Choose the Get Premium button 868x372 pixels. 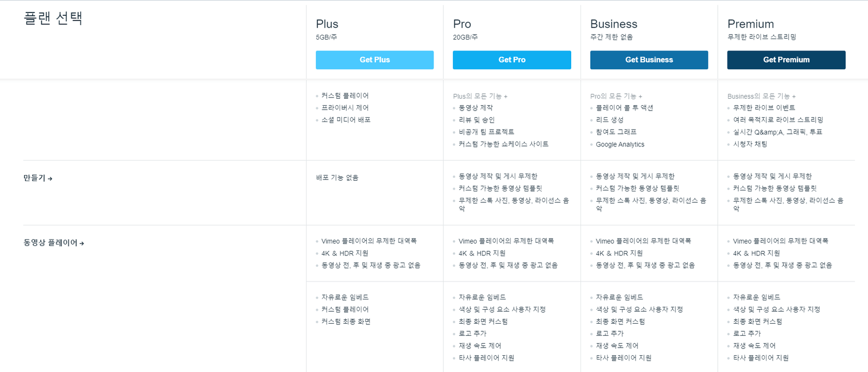click(x=786, y=60)
